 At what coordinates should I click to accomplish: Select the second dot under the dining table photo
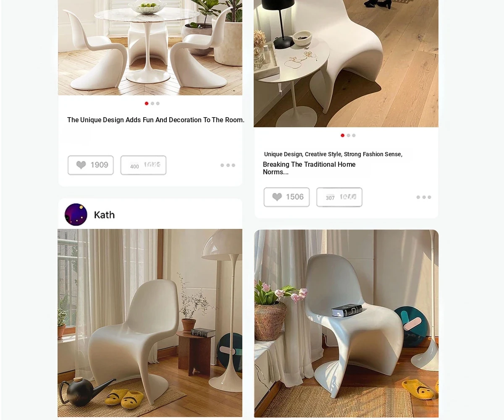[152, 103]
